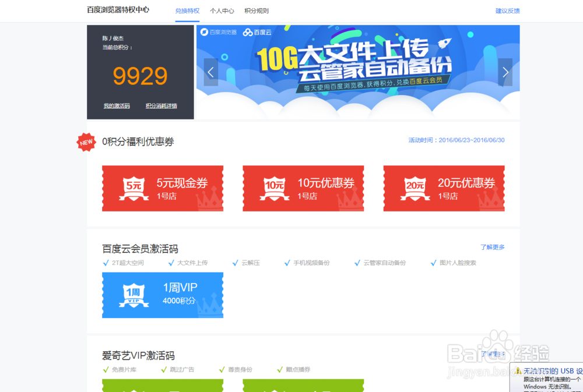This screenshot has width=583, height=392.
Task: Click the 建议反馈 link
Action: [x=508, y=10]
